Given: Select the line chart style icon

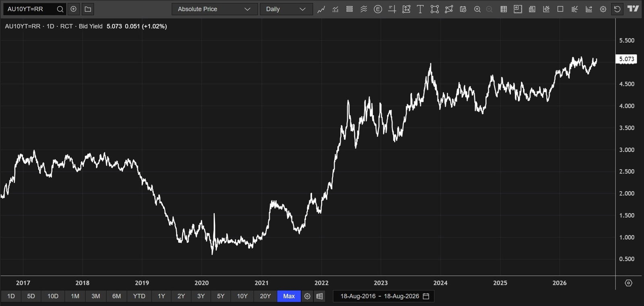Looking at the screenshot, I should point(321,9).
